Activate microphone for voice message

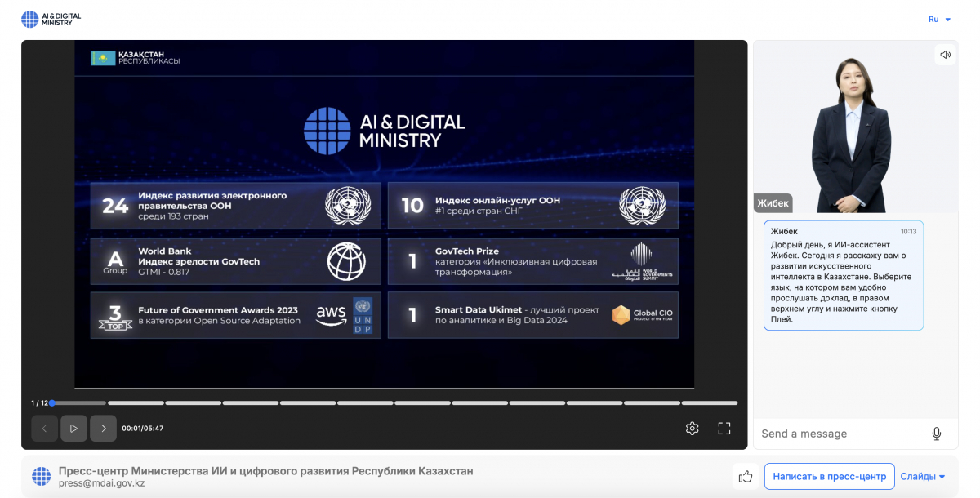(936, 434)
